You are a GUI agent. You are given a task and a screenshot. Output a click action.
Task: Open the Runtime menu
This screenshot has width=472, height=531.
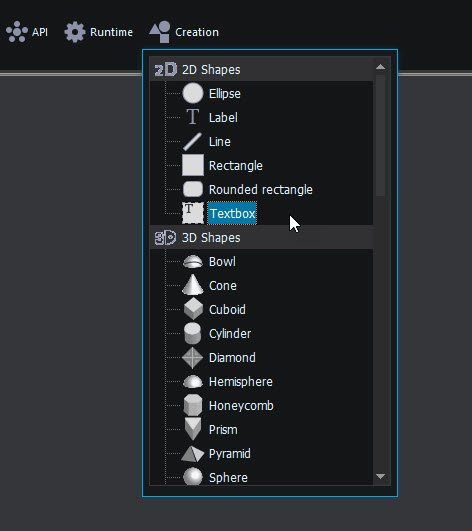(99, 32)
